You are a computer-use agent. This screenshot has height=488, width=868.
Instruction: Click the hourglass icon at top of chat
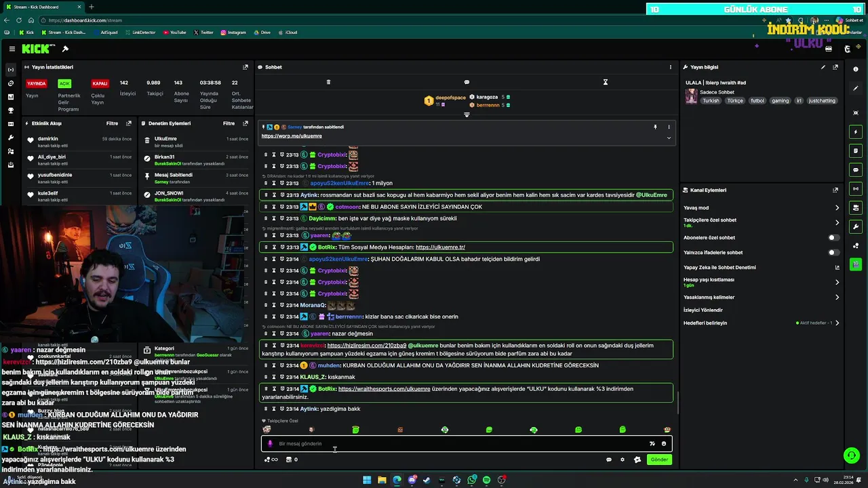[606, 82]
